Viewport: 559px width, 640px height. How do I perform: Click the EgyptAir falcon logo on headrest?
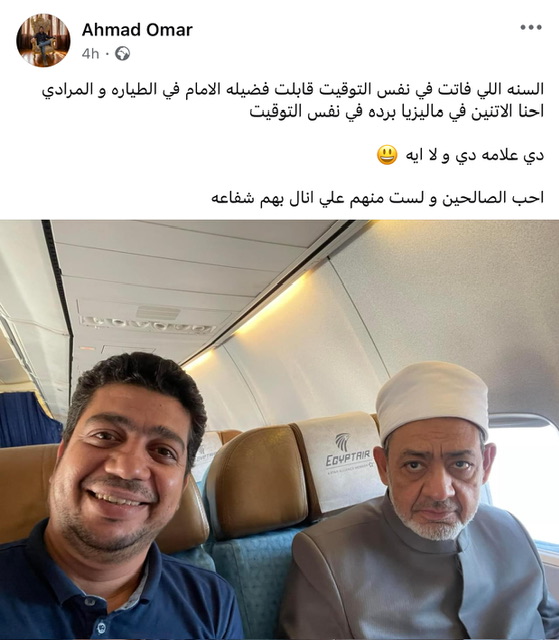coord(343,442)
